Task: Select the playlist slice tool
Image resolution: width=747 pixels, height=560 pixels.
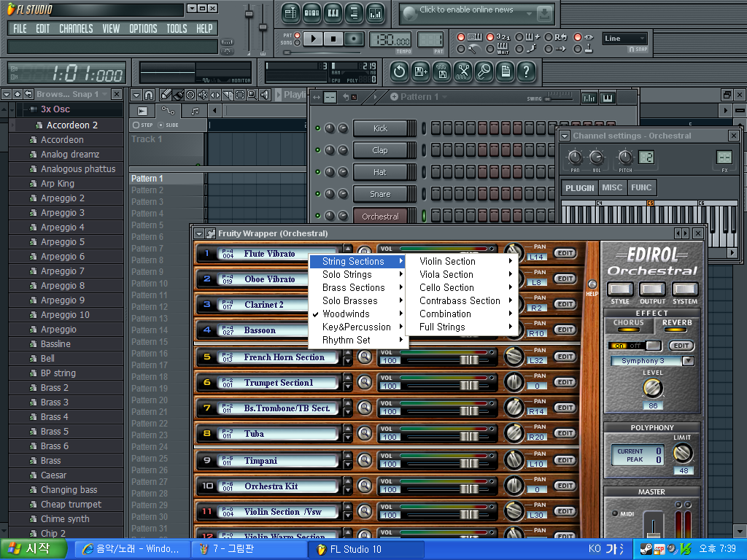Action: point(228,95)
